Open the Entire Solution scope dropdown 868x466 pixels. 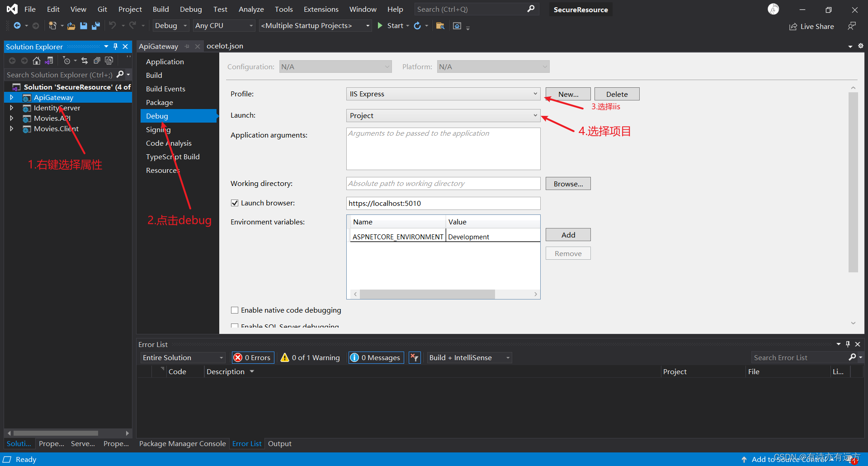coord(183,358)
